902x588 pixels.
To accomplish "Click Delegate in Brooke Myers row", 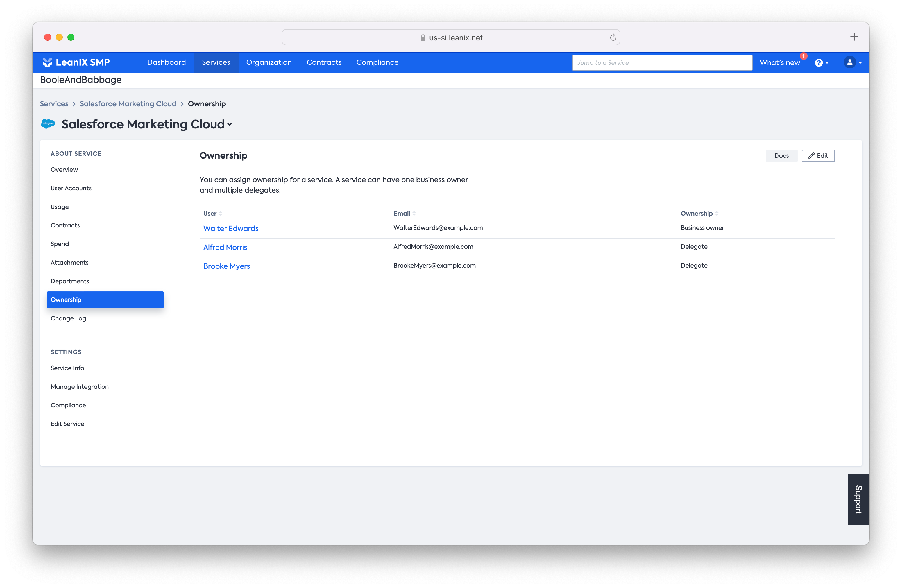I will [694, 266].
